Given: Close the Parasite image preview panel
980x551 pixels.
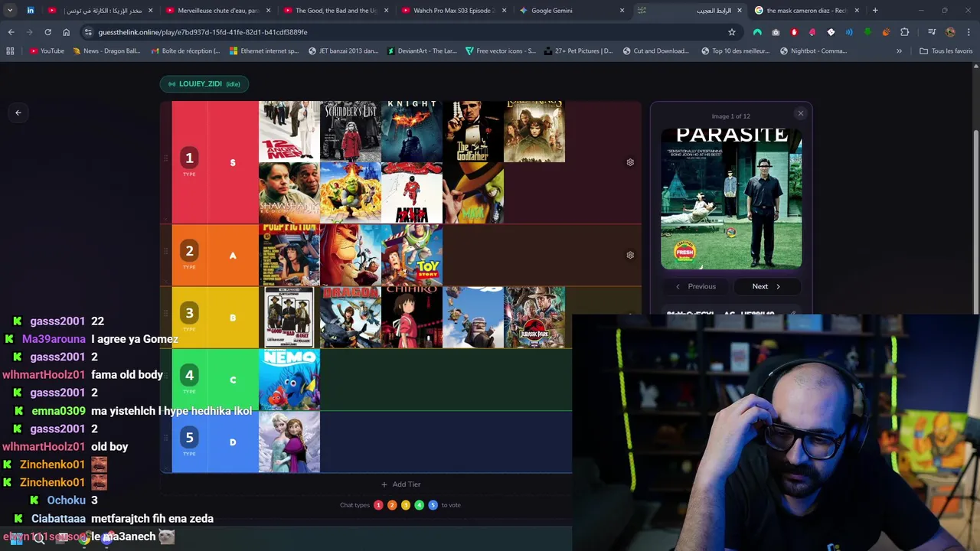Looking at the screenshot, I should click(x=801, y=114).
